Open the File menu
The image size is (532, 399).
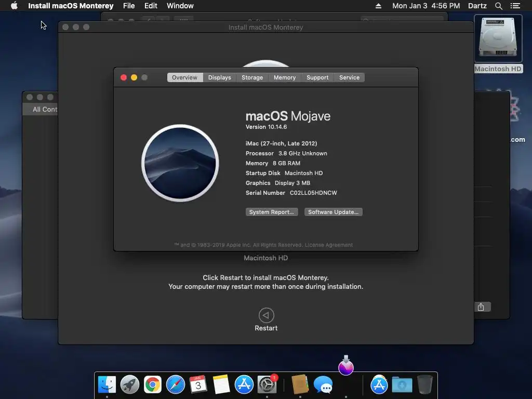point(129,6)
